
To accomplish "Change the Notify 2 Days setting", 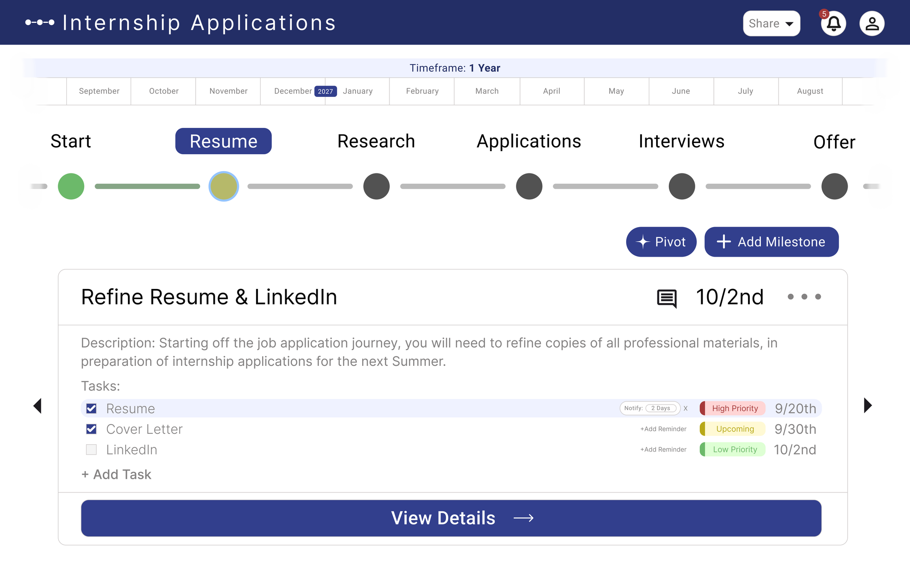I will point(661,408).
